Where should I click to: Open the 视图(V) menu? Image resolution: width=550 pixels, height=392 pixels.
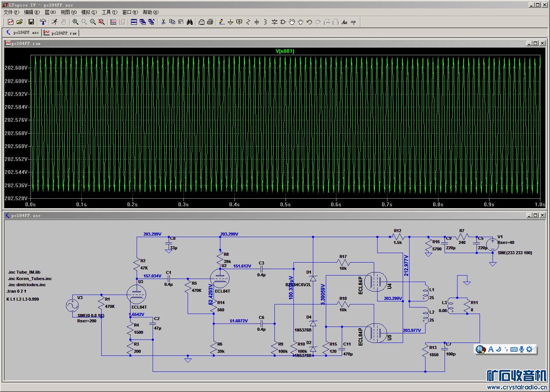coord(69,12)
